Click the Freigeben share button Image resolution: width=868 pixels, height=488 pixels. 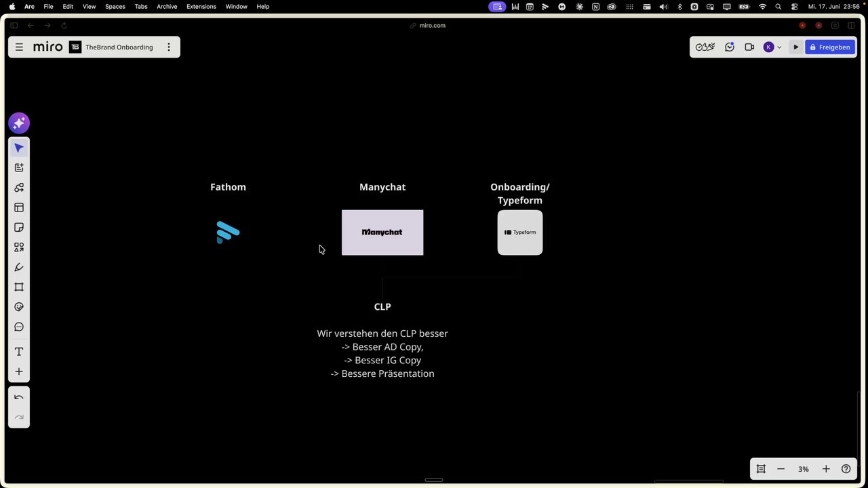830,47
